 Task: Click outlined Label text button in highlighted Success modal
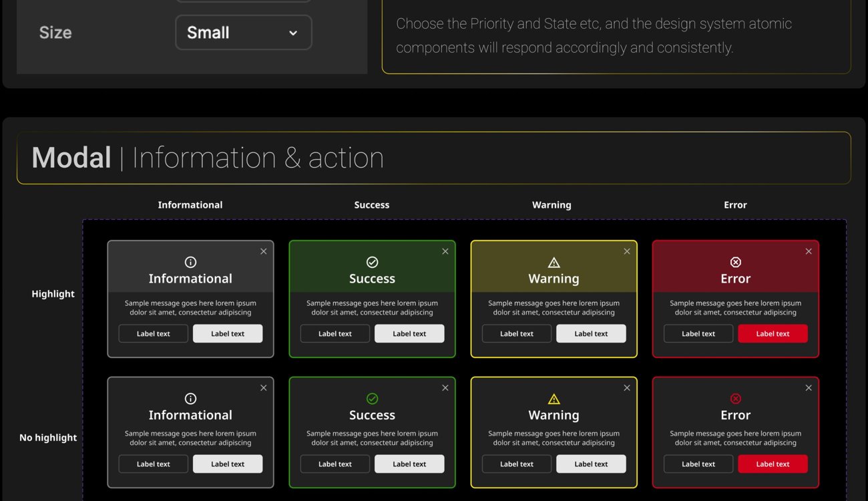(335, 333)
